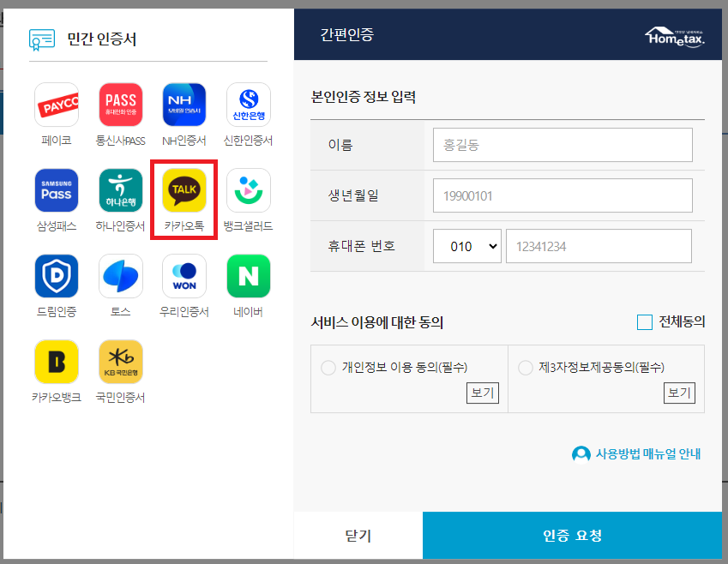This screenshot has width=728, height=564.
Task: Click 보기 for personal info consent
Action: [x=483, y=393]
